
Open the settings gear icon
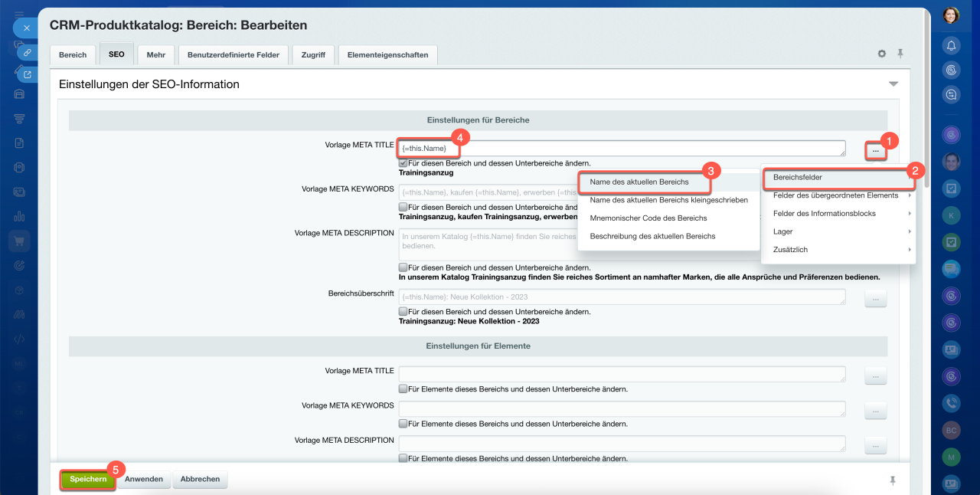pyautogui.click(x=882, y=54)
